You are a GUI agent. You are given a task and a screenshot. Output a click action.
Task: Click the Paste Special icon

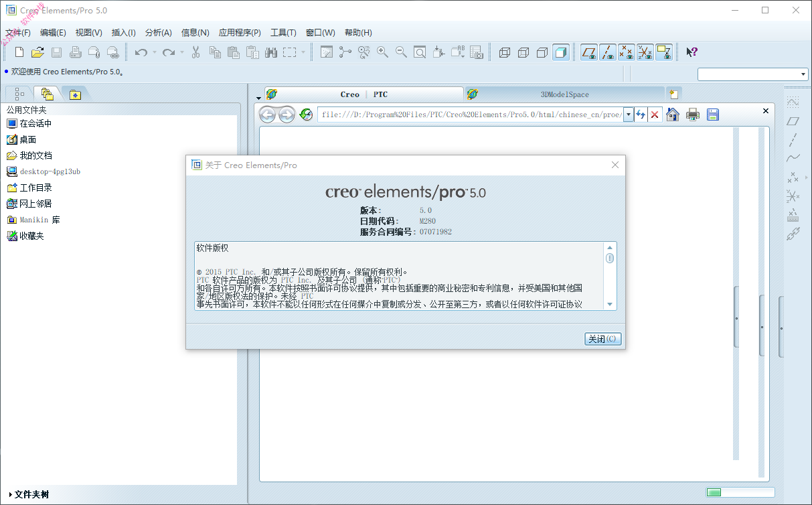[252, 52]
